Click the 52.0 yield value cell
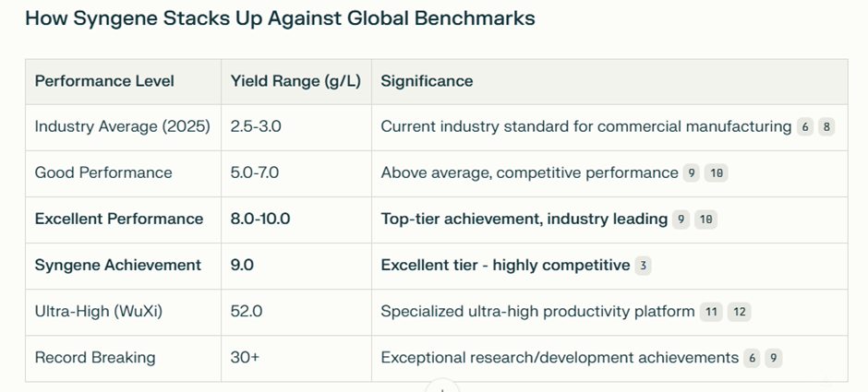This screenshot has height=392, width=868. click(247, 312)
